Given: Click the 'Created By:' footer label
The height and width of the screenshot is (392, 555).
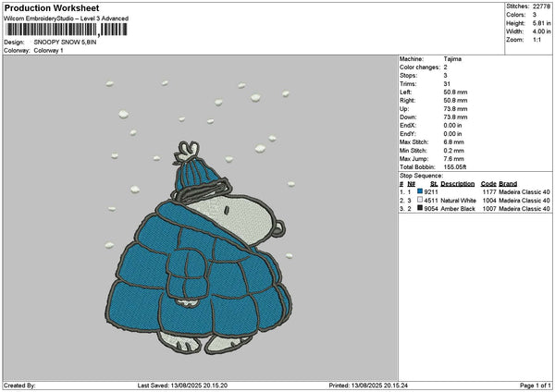Looking at the screenshot, I should [x=19, y=386].
